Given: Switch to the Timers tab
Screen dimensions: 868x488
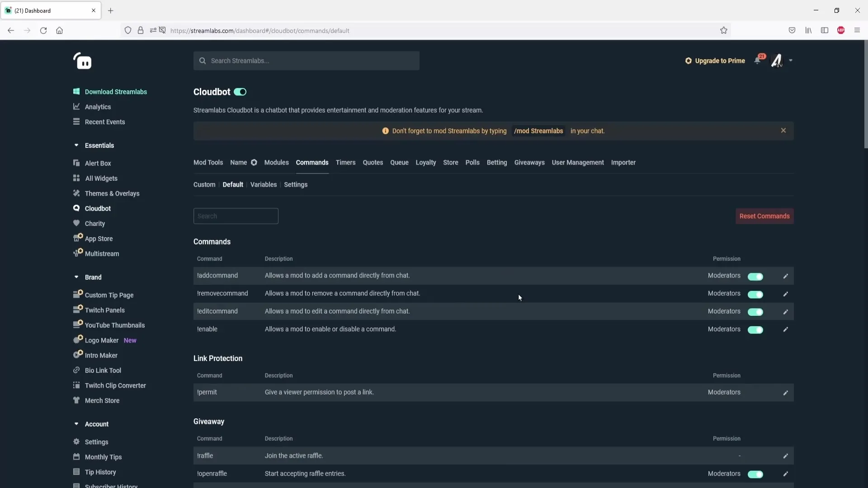Looking at the screenshot, I should coord(345,162).
